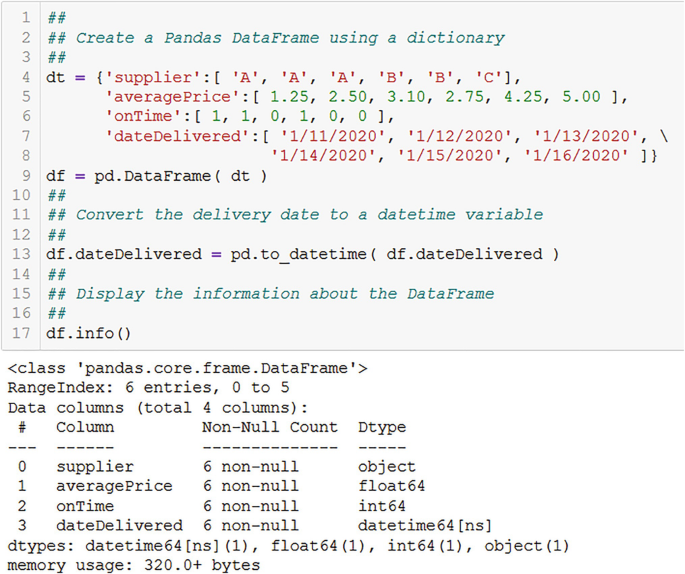The height and width of the screenshot is (574, 685).
Task: Click the 'Non-Null Count' output header
Action: point(270,427)
